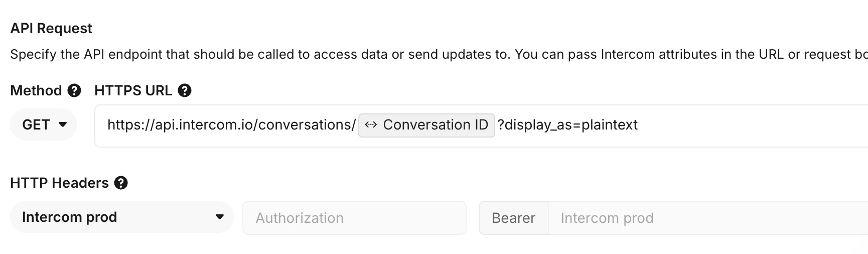Expand the Intercom prod headers dropdown
Image resolution: width=868 pixels, height=254 pixels.
coord(122,217)
